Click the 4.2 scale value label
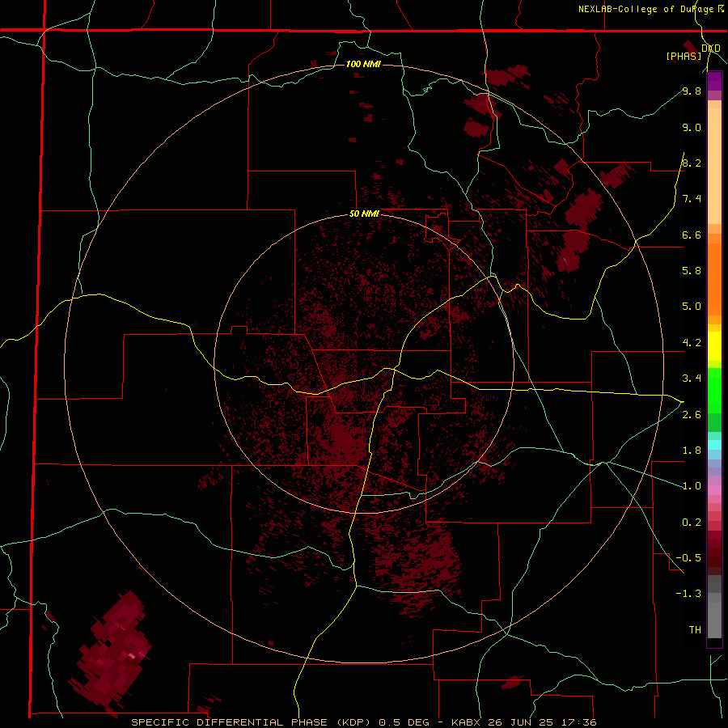728x728 pixels. pos(692,343)
